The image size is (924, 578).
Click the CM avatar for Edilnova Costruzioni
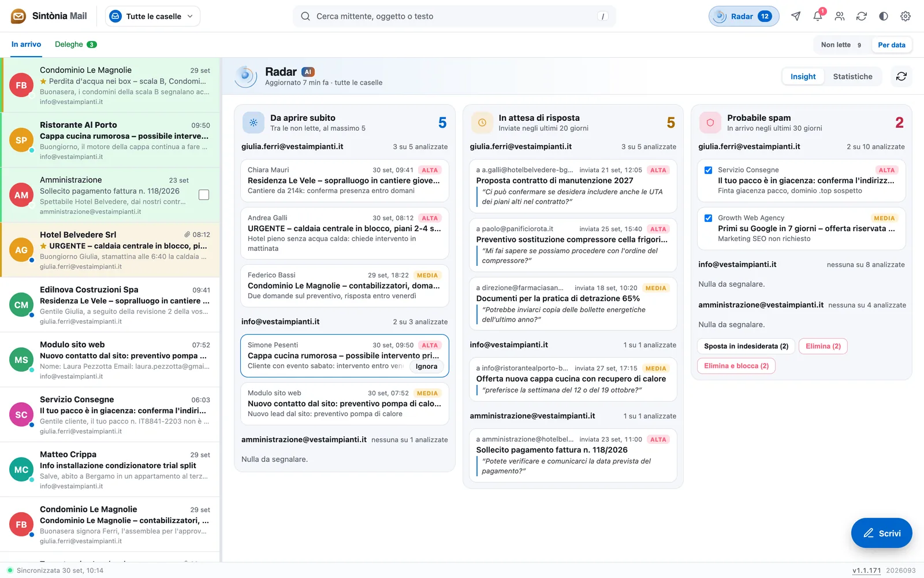[21, 305]
